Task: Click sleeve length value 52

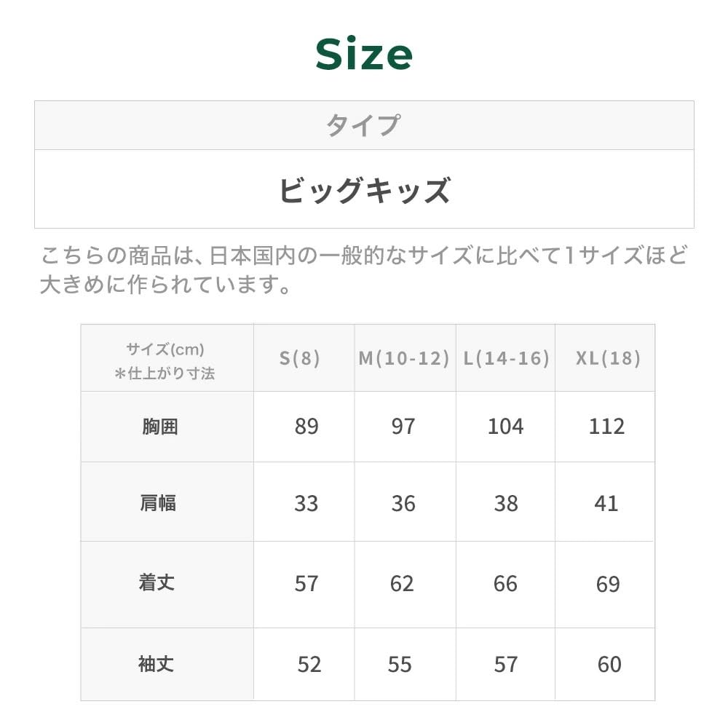Action: click(x=309, y=665)
